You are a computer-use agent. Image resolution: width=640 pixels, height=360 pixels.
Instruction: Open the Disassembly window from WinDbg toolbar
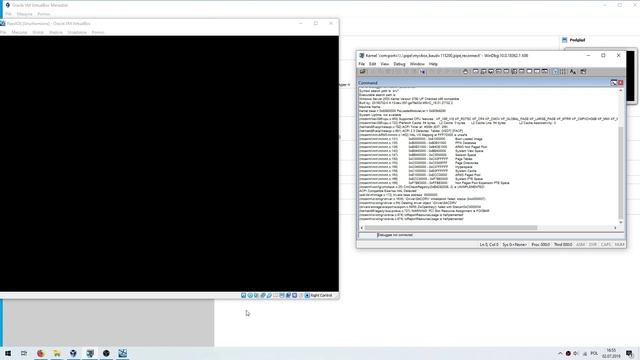point(522,71)
